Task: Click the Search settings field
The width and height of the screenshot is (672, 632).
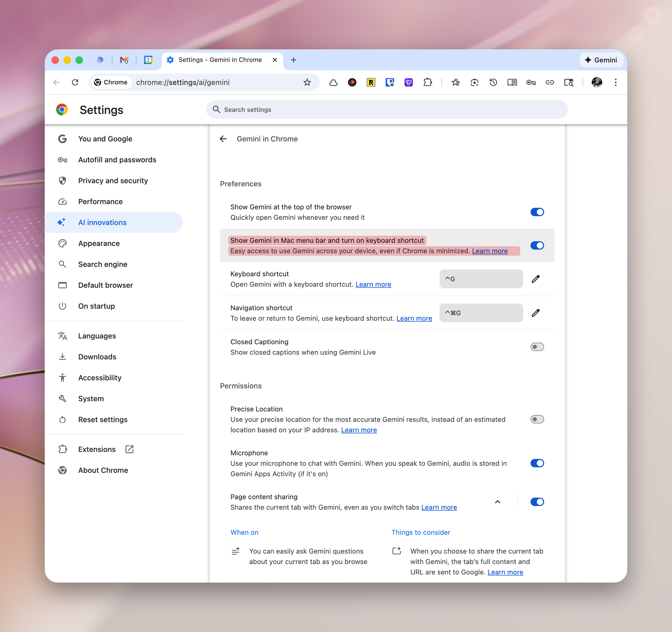Action: (x=386, y=110)
